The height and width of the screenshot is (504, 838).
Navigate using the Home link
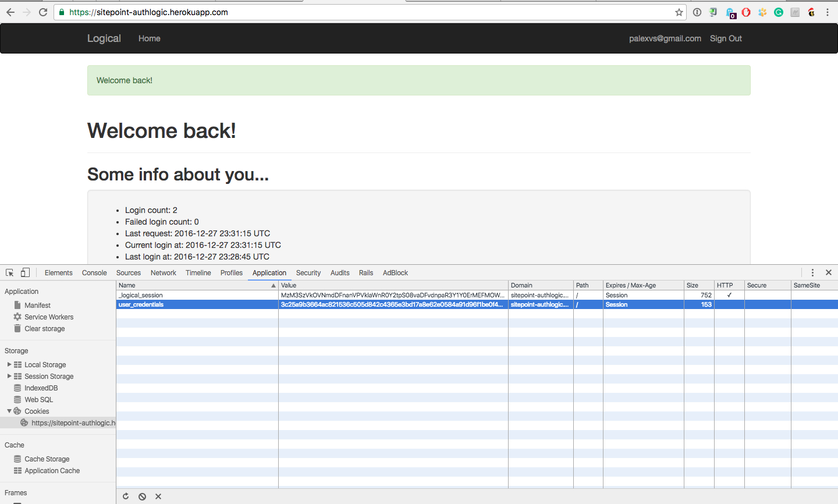(149, 38)
